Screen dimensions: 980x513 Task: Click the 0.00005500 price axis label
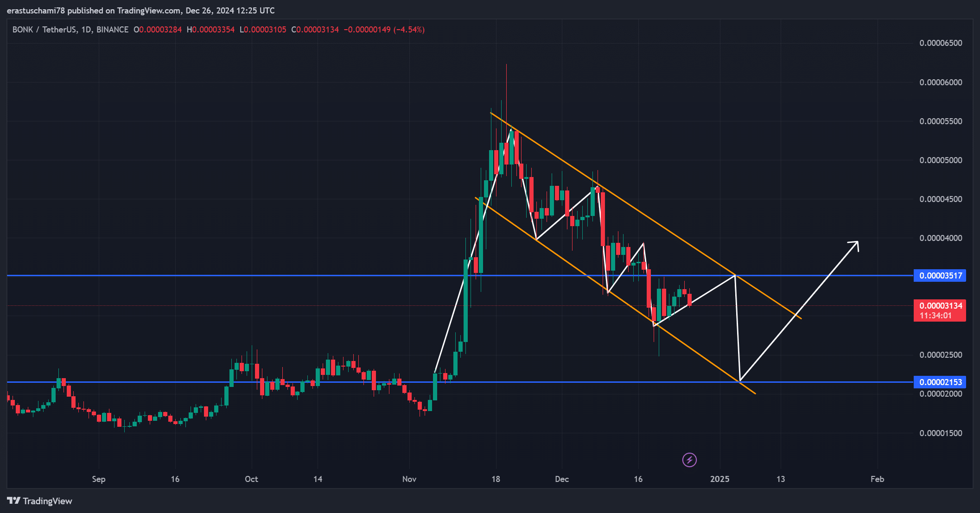pos(941,121)
